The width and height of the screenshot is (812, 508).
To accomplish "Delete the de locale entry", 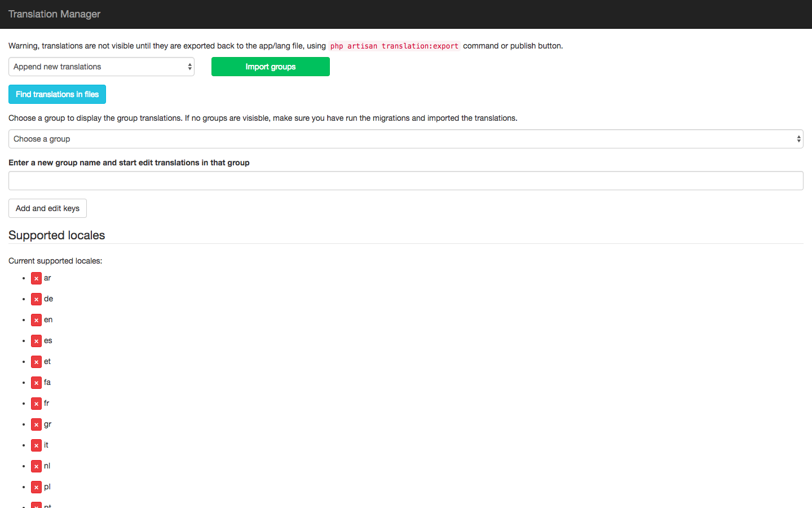I will point(36,299).
